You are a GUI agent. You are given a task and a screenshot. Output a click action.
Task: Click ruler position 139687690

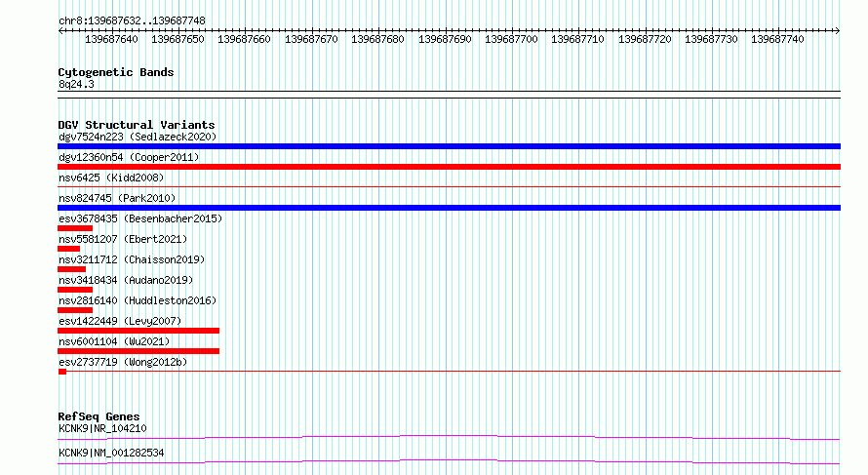(445, 39)
